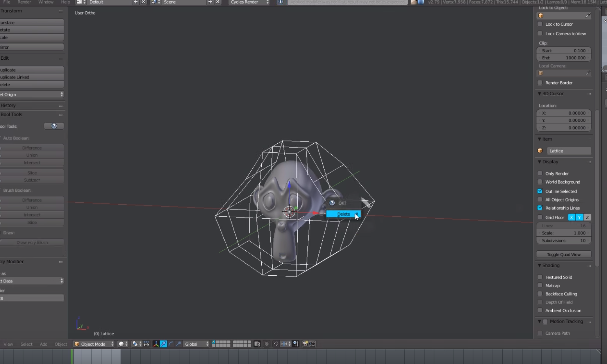Select the translate manipulator arrow icon
The image size is (607, 364).
(x=164, y=344)
